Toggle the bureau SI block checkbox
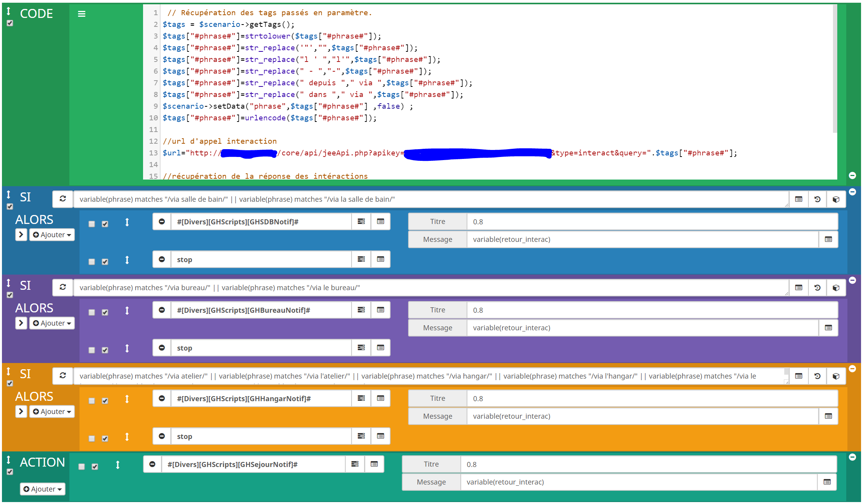Image resolution: width=863 pixels, height=504 pixels. [x=10, y=295]
